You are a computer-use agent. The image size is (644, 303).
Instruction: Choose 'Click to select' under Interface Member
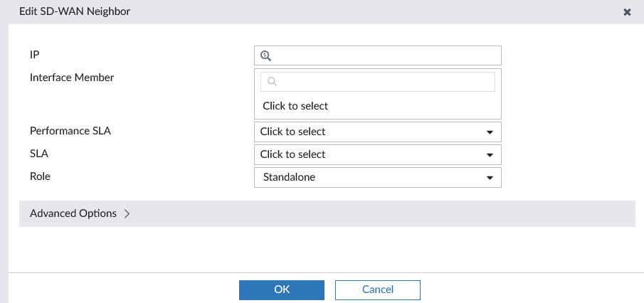295,106
